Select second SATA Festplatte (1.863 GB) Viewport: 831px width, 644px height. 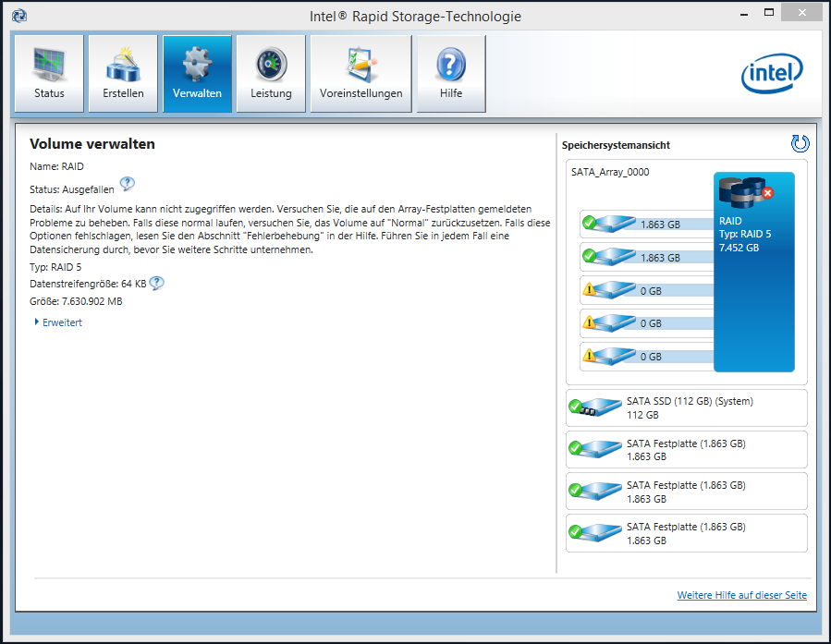[686, 492]
